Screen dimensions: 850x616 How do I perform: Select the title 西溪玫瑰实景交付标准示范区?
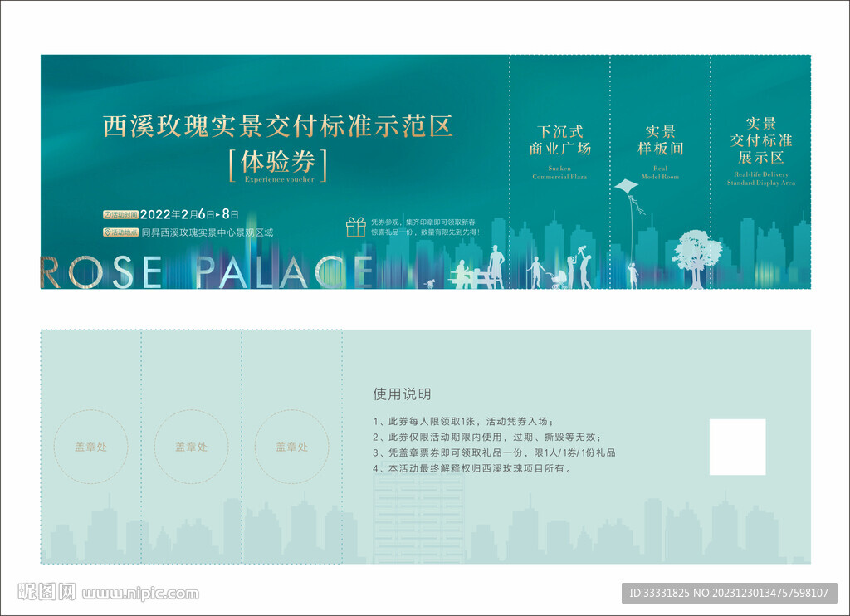(277, 126)
